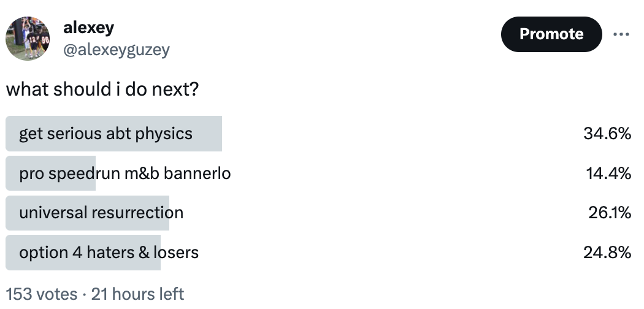Click the 34.6% poll result figure

pos(607,134)
